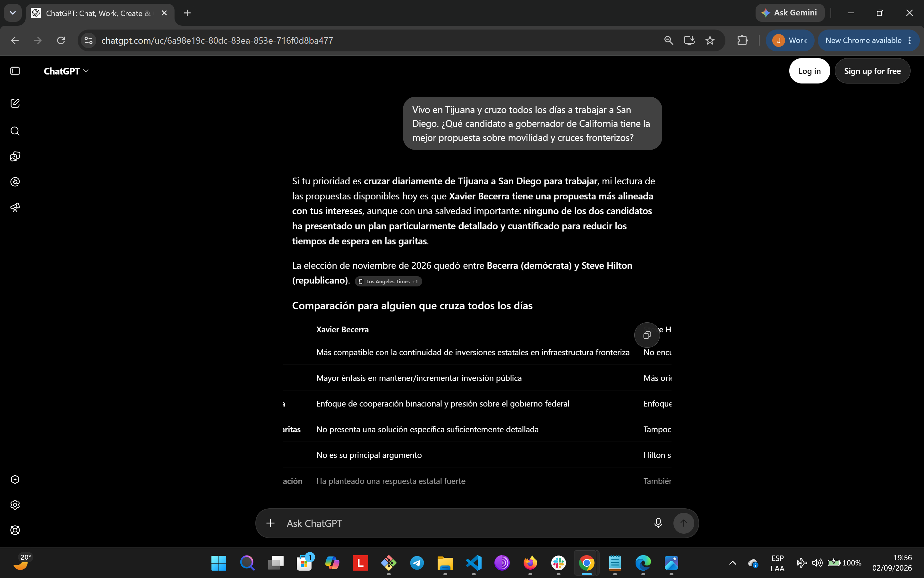
Task: Click the cell 'Ha planteado una respuesta estatal fuerte'
Action: [391, 481]
